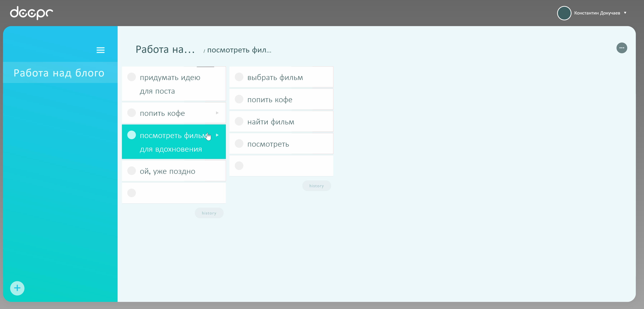Open the hamburger menu in sidebar
This screenshot has height=309, width=644.
pyautogui.click(x=100, y=50)
